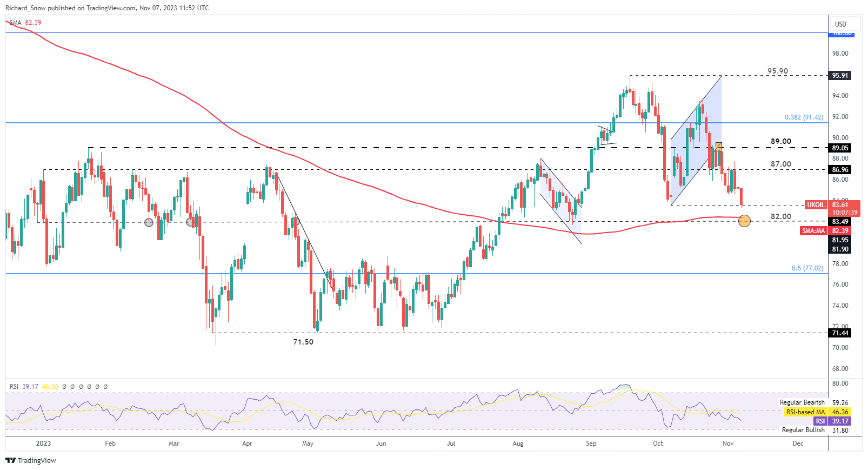Click the SMA 82.39 indicator legend

[x=25, y=23]
